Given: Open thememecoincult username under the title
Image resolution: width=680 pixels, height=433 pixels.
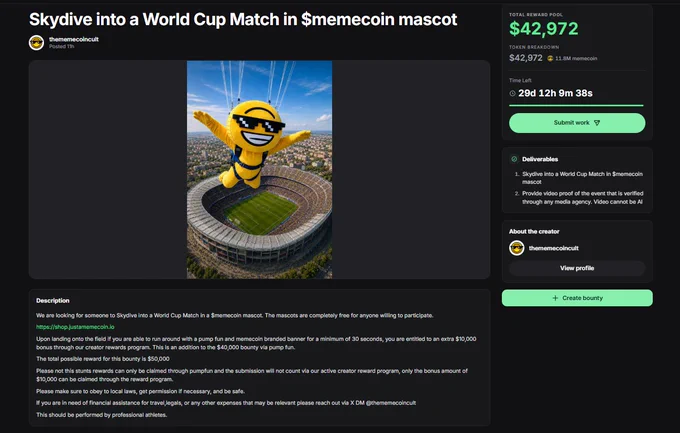Looking at the screenshot, I should point(74,39).
